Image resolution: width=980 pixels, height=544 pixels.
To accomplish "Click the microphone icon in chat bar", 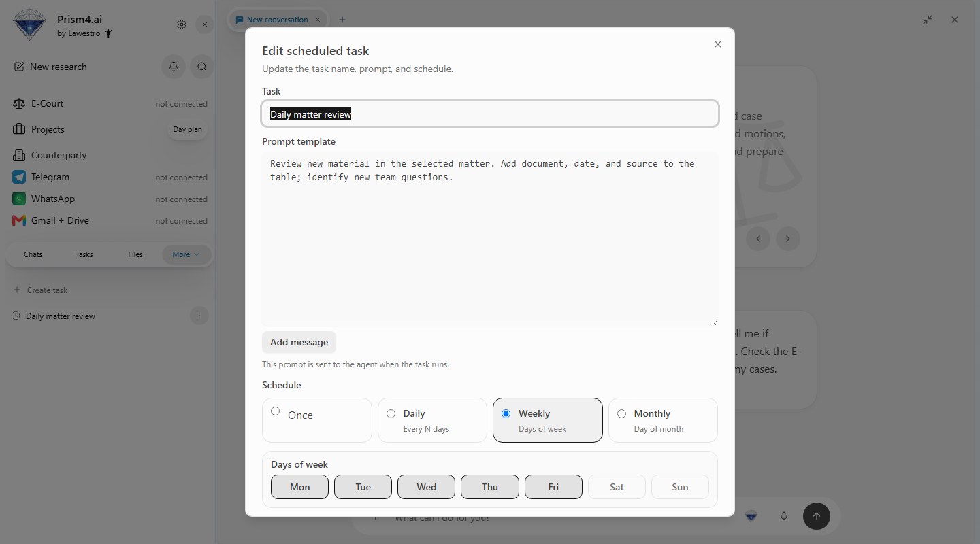I will 784,516.
